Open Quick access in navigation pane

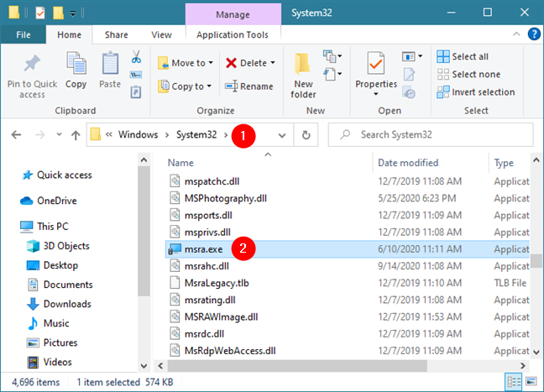click(x=57, y=175)
